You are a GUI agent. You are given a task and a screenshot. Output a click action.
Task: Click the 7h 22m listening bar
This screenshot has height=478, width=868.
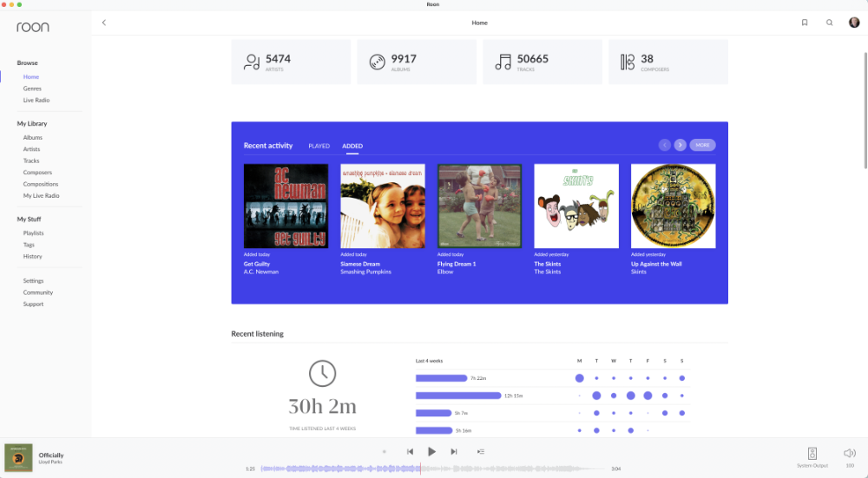(441, 378)
